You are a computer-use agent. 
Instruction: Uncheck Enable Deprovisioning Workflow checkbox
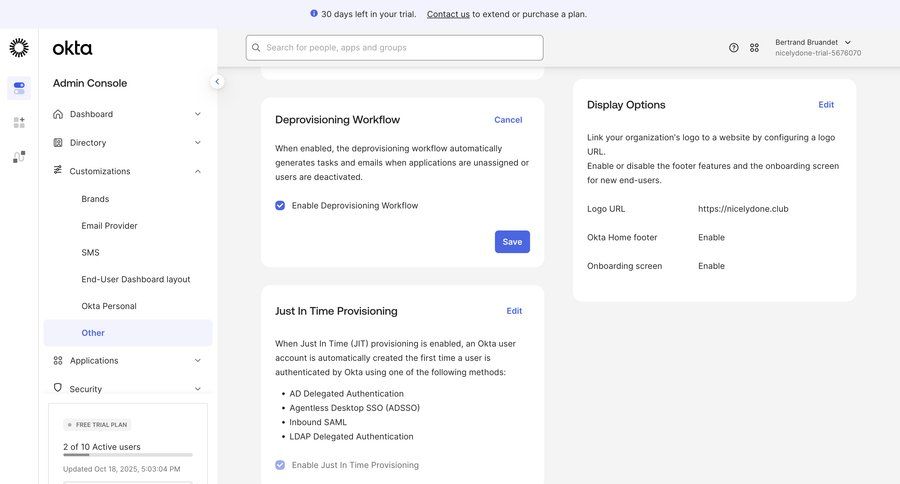pos(280,206)
